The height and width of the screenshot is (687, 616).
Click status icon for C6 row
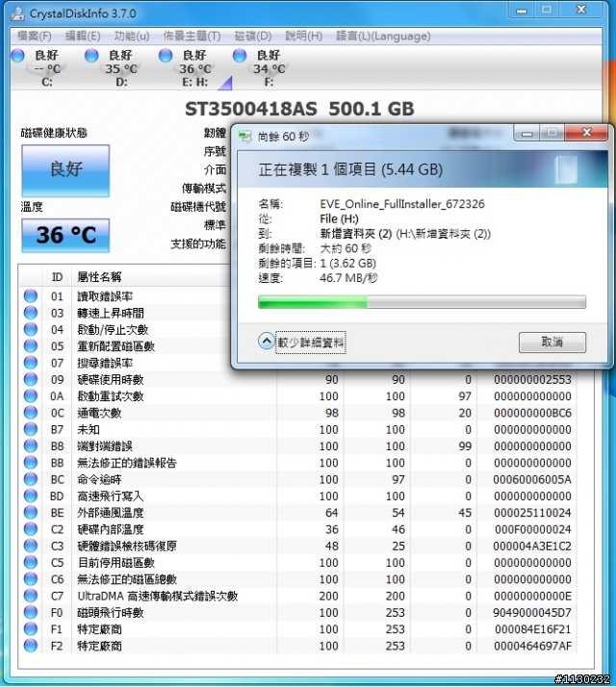[30, 579]
